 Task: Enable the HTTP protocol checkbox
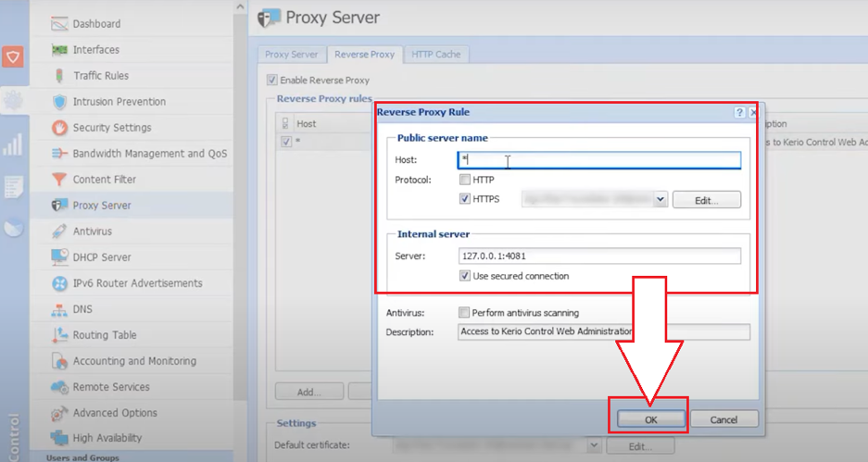pyautogui.click(x=465, y=180)
